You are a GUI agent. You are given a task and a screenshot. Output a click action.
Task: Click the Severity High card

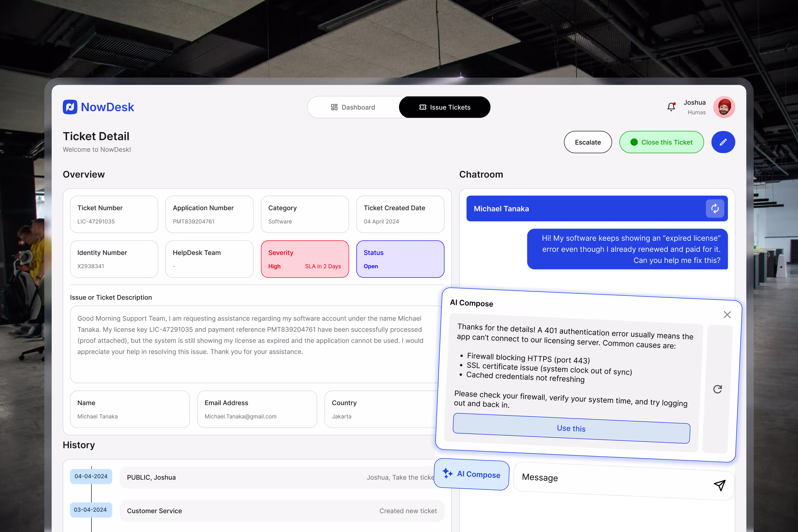[305, 259]
